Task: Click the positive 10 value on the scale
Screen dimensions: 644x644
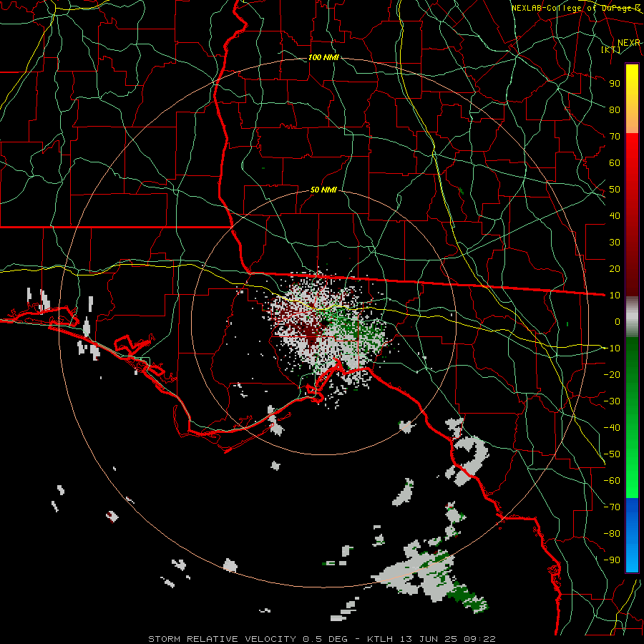Action: click(x=615, y=296)
